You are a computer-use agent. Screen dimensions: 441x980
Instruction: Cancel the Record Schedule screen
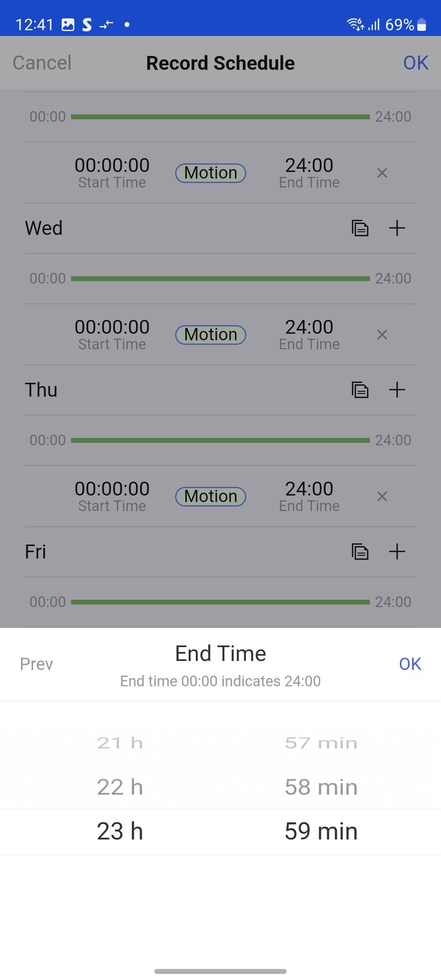(42, 63)
